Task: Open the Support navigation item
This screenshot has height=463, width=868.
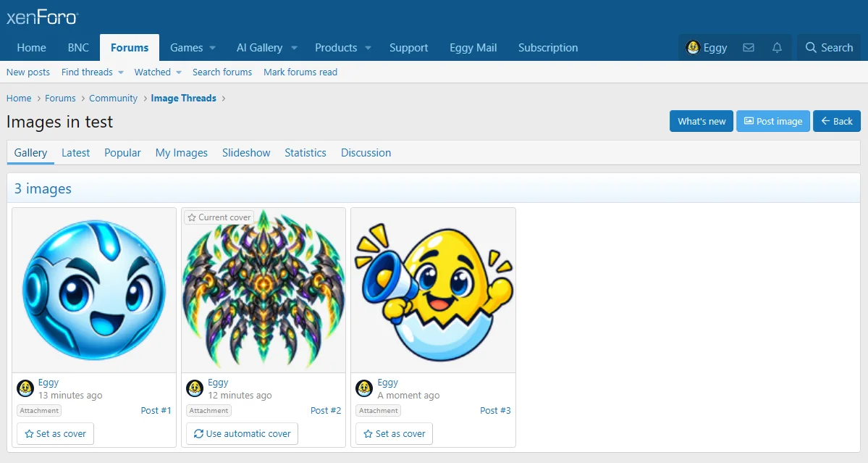Action: [x=408, y=48]
